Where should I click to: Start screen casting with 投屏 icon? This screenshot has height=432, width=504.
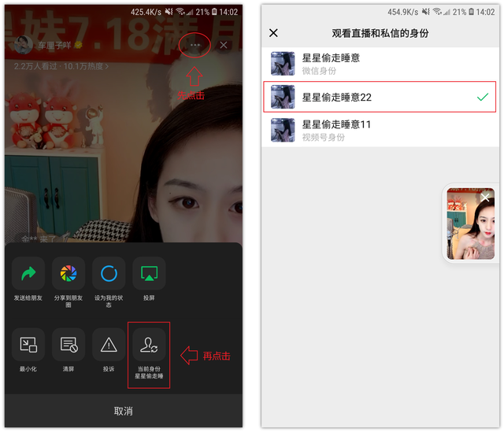[149, 273]
